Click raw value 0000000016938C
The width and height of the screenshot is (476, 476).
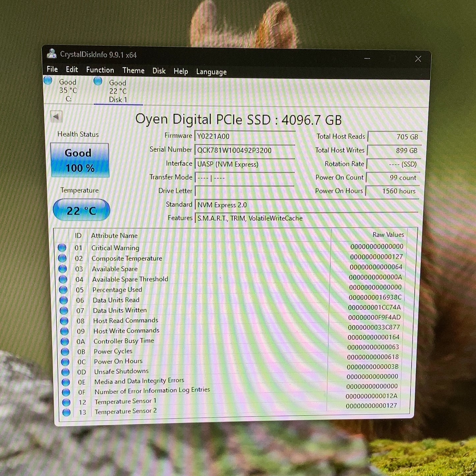point(375,297)
